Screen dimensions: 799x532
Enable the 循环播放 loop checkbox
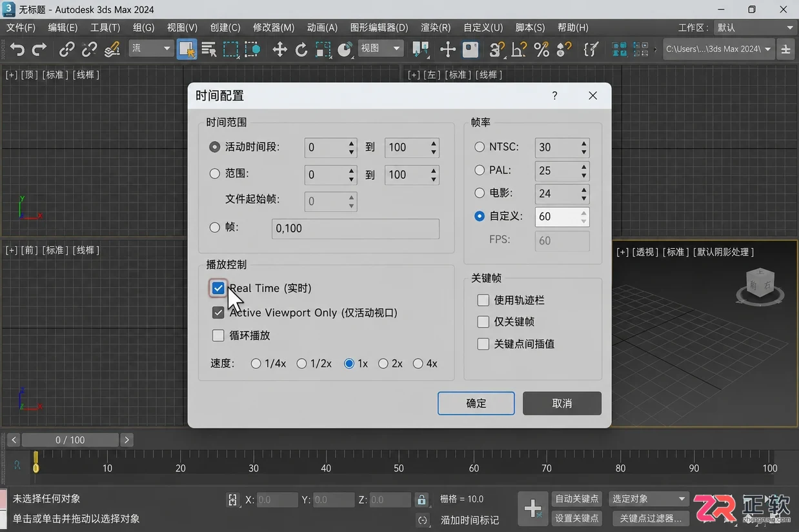pos(218,335)
